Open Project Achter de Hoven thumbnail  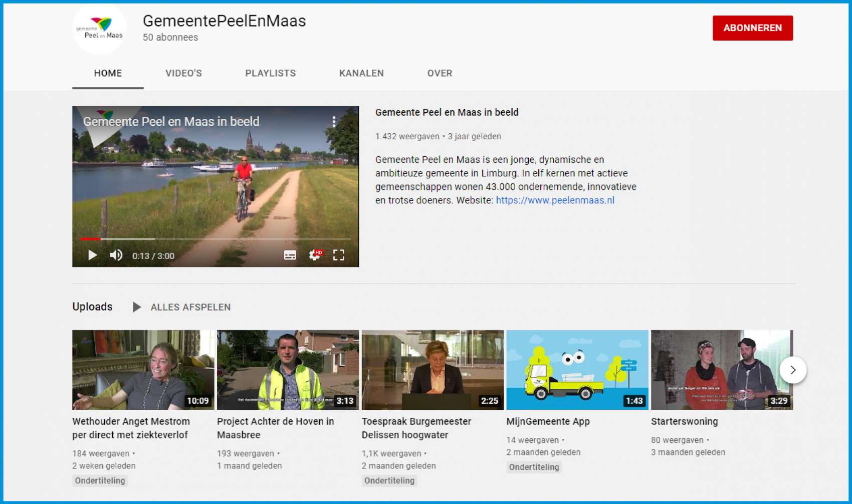point(288,370)
